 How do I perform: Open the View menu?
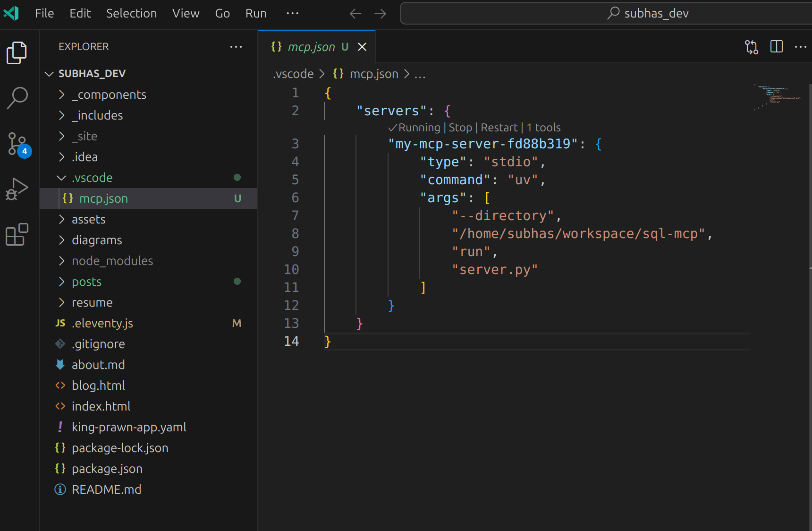186,13
